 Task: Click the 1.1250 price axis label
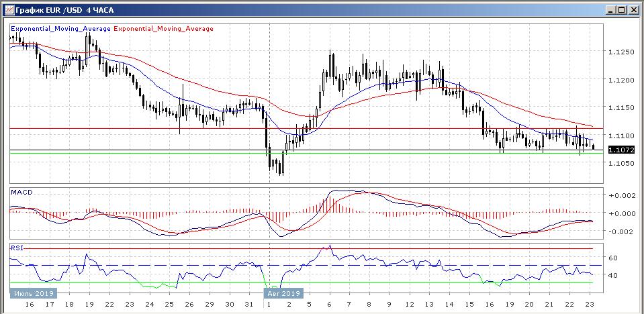621,52
